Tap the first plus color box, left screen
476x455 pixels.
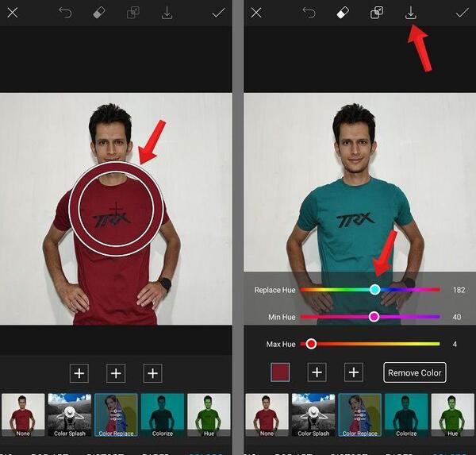pyautogui.click(x=79, y=373)
